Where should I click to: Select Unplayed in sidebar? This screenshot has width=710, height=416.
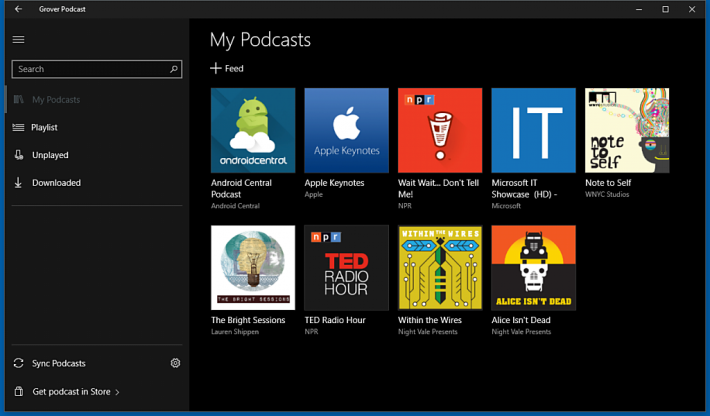coord(50,155)
